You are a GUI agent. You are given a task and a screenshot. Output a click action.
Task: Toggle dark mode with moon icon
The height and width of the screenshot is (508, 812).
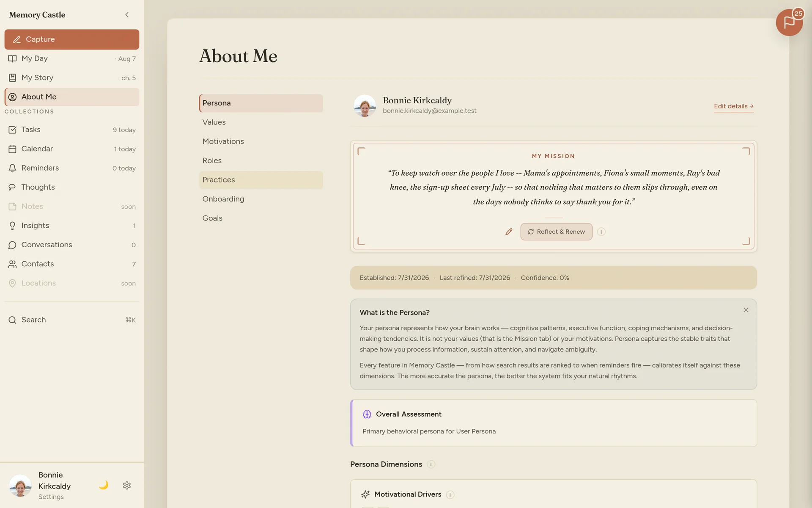pos(104,485)
